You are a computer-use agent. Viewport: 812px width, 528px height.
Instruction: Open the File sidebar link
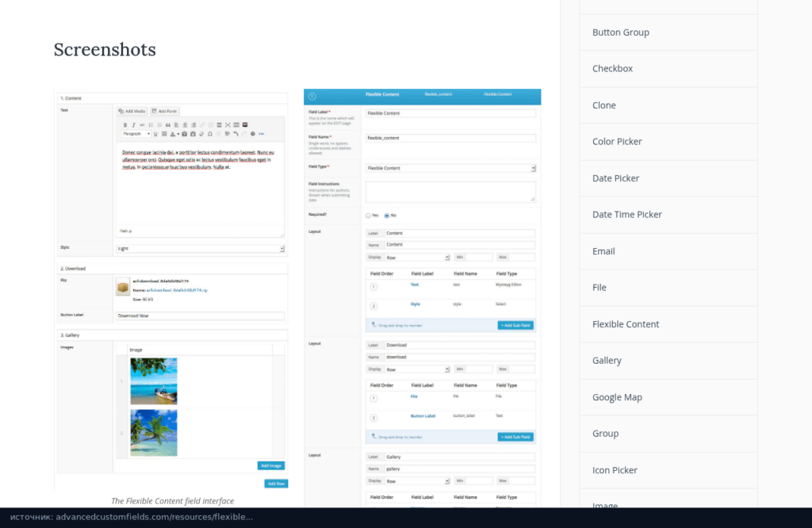coord(668,288)
